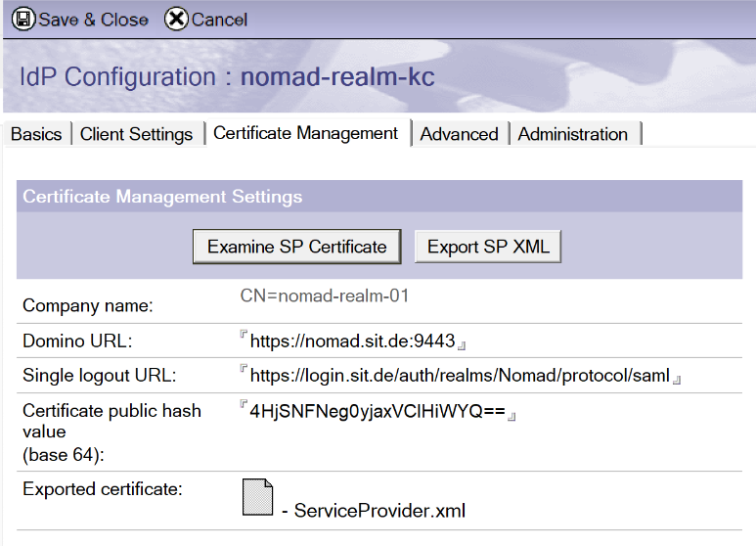The image size is (756, 546).
Task: Click the Cancel text label
Action: [219, 20]
